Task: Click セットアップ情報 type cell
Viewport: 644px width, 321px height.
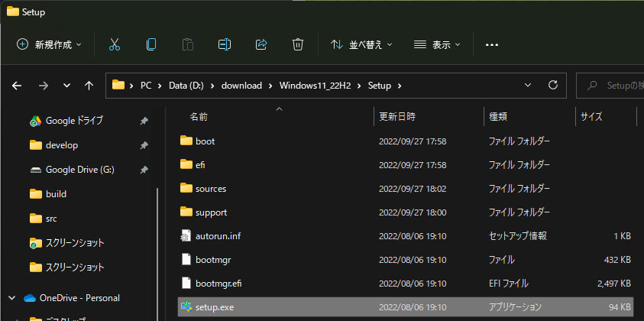Action: coord(517,236)
